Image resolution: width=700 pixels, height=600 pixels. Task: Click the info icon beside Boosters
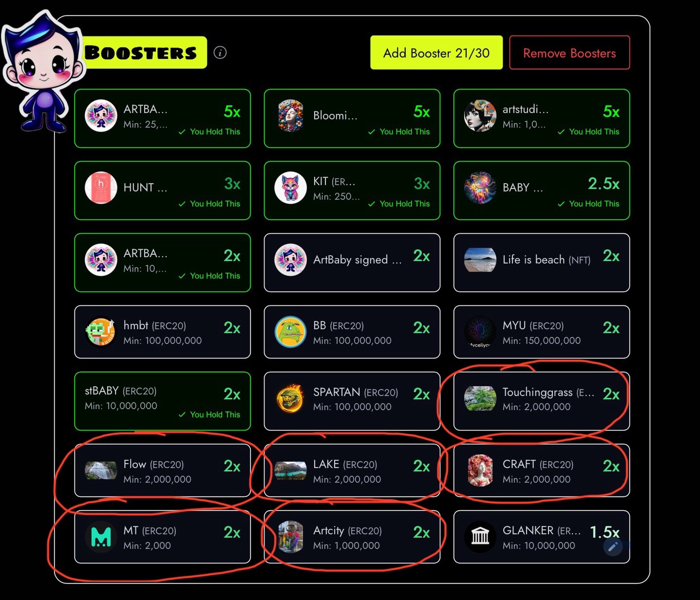220,53
